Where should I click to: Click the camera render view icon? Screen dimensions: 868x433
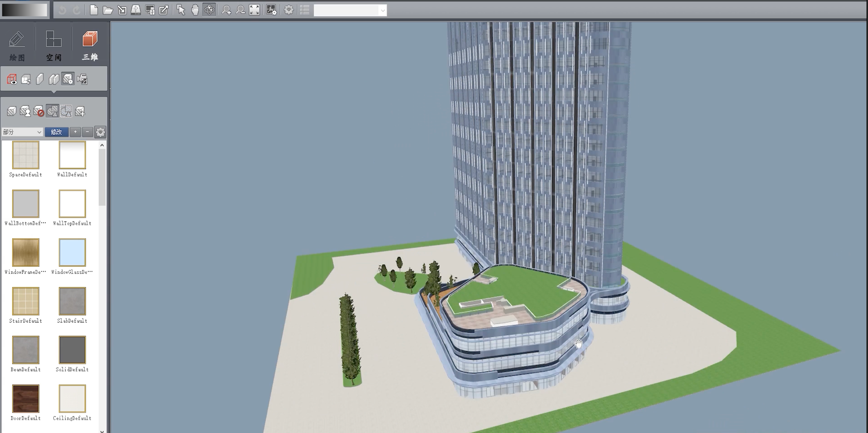click(x=82, y=80)
